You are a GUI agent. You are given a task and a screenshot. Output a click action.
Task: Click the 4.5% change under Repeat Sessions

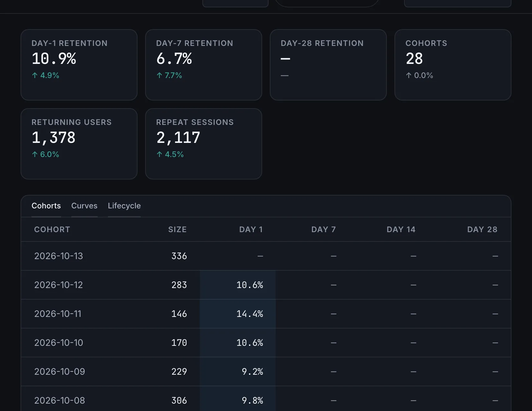170,154
